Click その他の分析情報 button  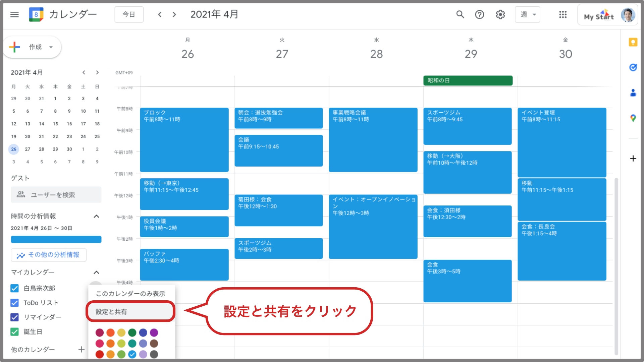pos(49,255)
